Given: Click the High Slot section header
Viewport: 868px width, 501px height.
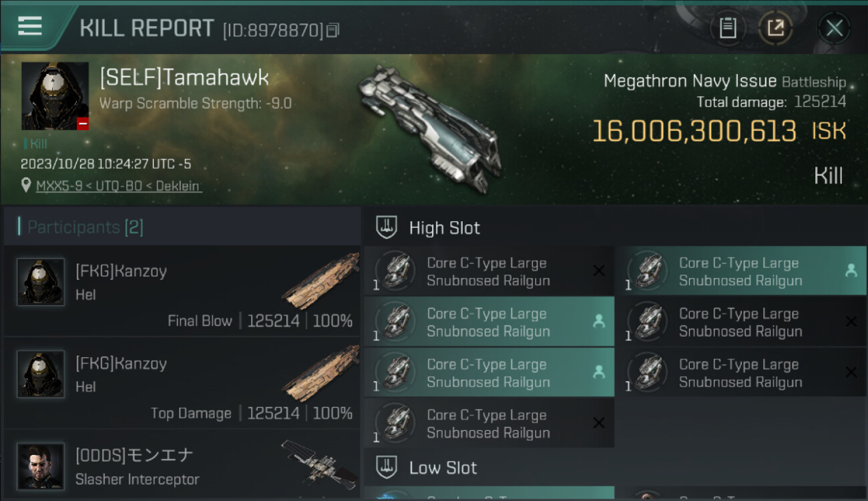Looking at the screenshot, I should (445, 228).
